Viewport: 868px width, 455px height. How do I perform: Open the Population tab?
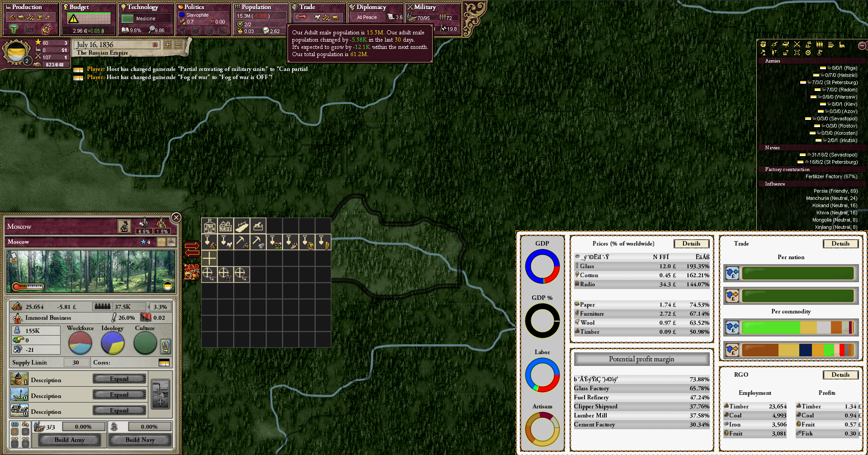tap(261, 19)
